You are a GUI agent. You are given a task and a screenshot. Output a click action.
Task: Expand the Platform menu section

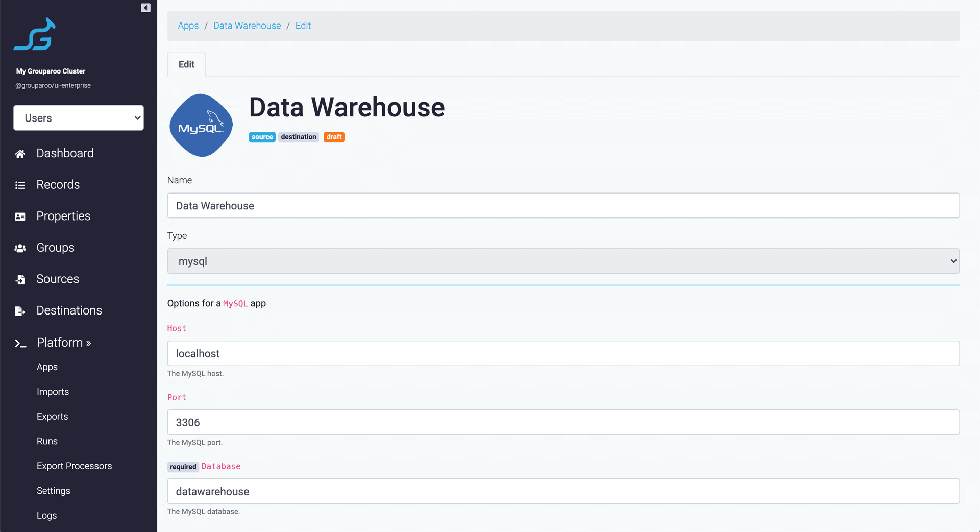[64, 343]
